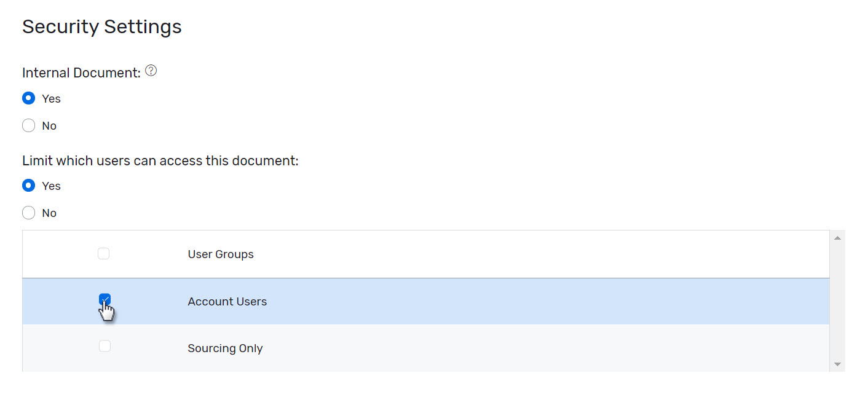Click the No label under access limit
Viewport: 868px width, 397px height.
[x=49, y=213]
